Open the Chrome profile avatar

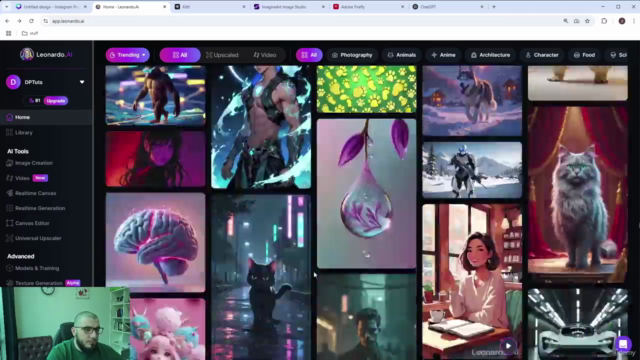click(622, 21)
